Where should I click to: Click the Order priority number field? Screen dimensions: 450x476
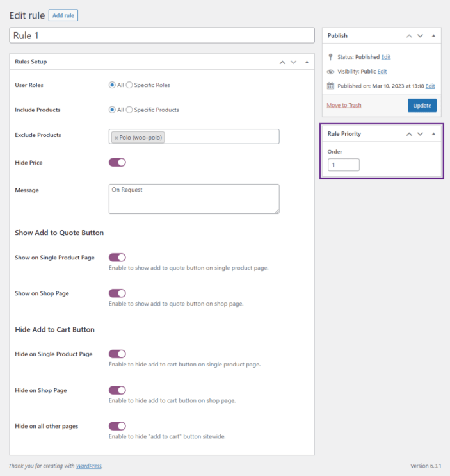pyautogui.click(x=344, y=165)
